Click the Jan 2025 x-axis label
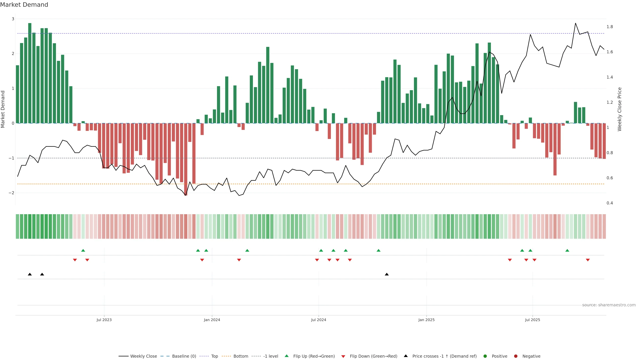Screen dimensions: 644x362 (x=426, y=320)
